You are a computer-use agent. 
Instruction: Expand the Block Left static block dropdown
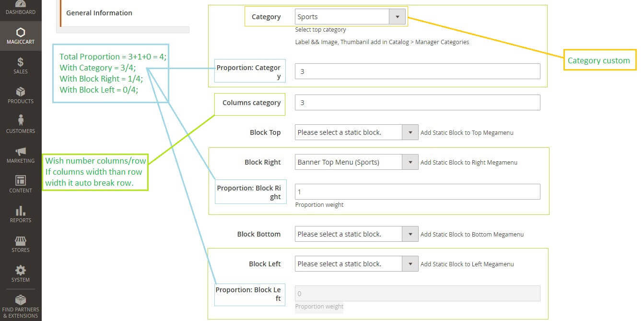click(x=356, y=264)
